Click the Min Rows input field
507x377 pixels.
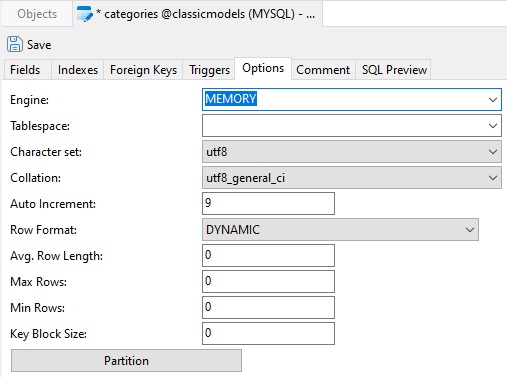[268, 308]
